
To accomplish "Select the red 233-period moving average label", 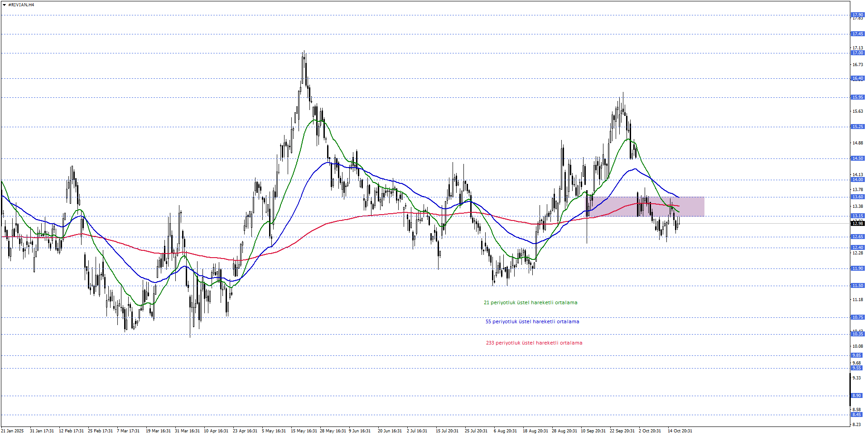I will [x=534, y=343].
